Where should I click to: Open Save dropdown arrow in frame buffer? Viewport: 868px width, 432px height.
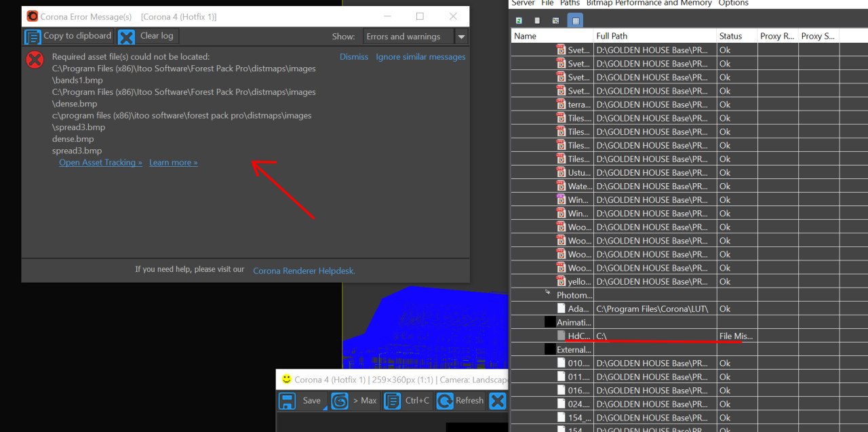coord(325,407)
